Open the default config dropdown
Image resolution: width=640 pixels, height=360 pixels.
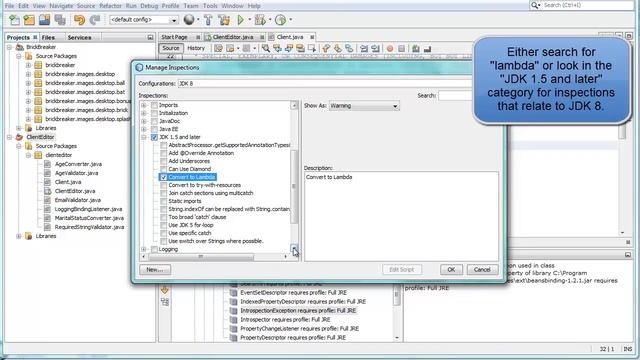point(144,20)
